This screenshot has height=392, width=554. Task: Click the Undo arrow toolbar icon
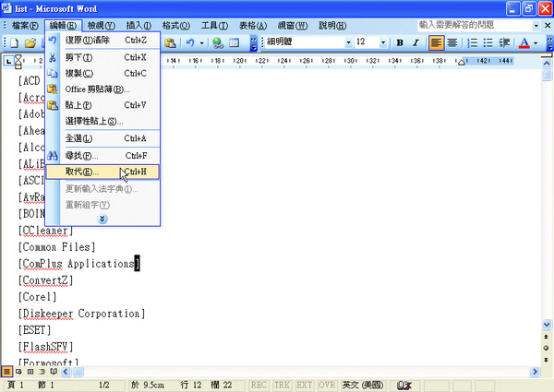pos(190,43)
